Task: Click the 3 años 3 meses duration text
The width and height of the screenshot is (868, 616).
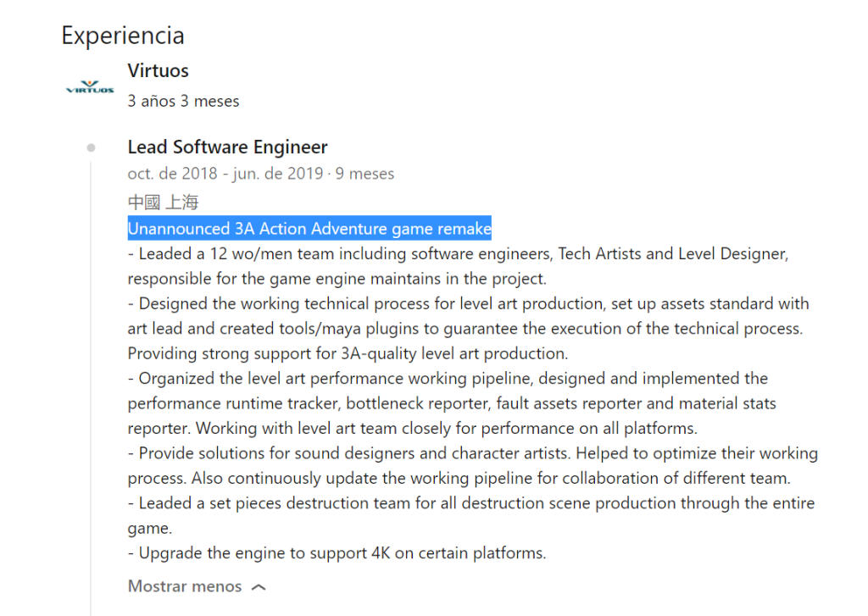Action: tap(183, 102)
